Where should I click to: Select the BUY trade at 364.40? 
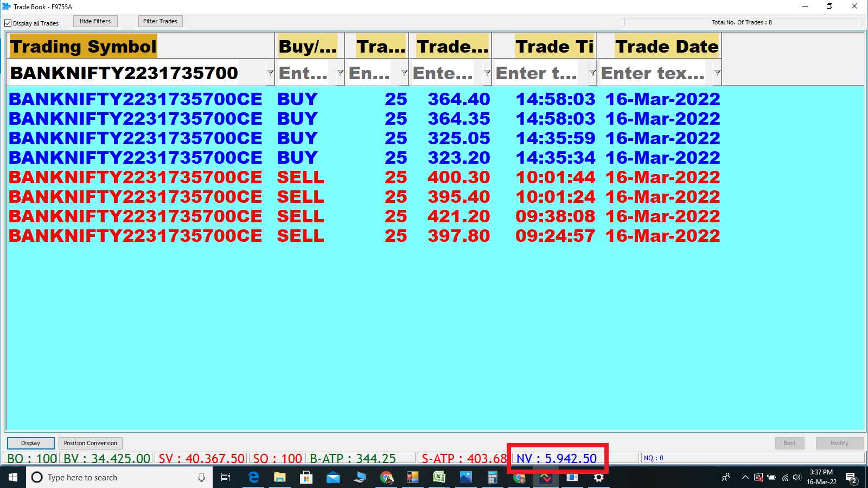click(458, 99)
